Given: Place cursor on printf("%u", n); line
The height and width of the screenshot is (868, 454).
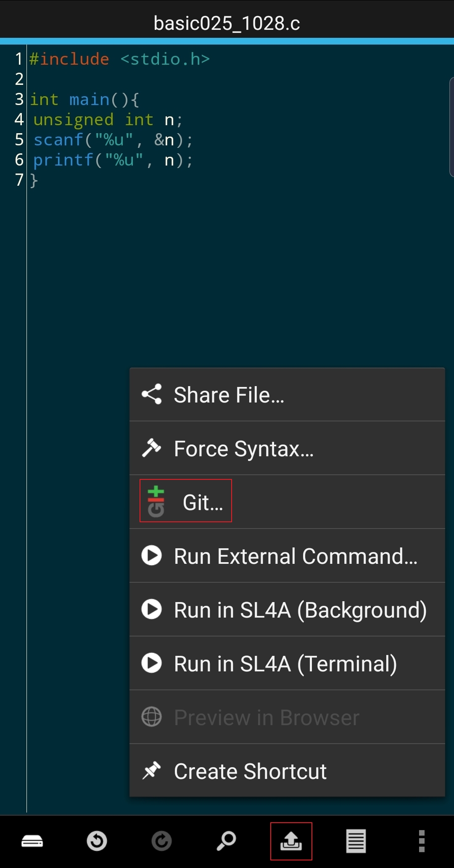Looking at the screenshot, I should click(113, 160).
